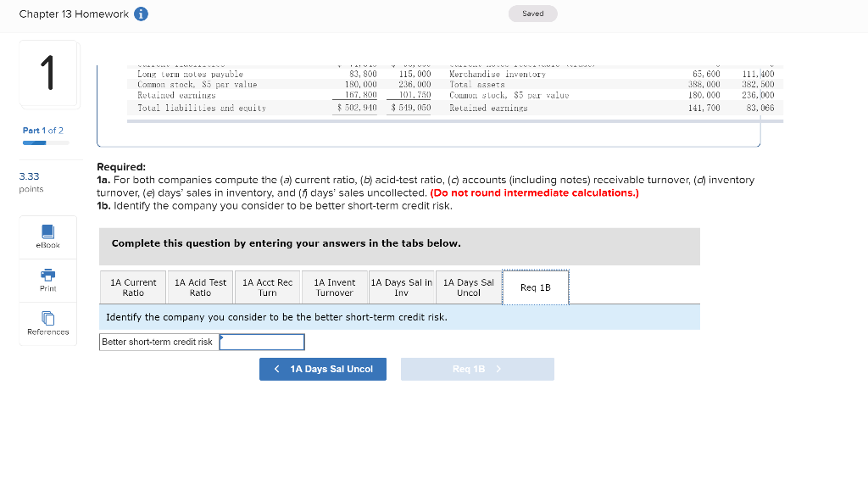Image resolution: width=868 pixels, height=496 pixels.
Task: Select the Req 1B tab
Action: [536, 287]
